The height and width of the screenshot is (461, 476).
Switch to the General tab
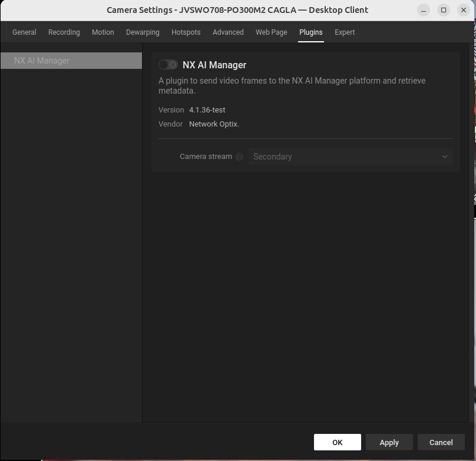pos(24,32)
